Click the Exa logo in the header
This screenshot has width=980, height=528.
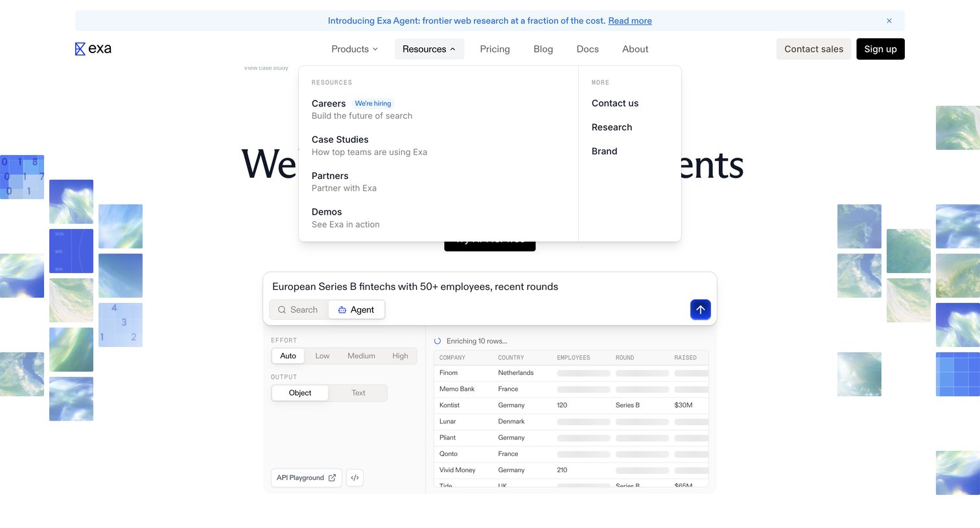click(x=93, y=49)
